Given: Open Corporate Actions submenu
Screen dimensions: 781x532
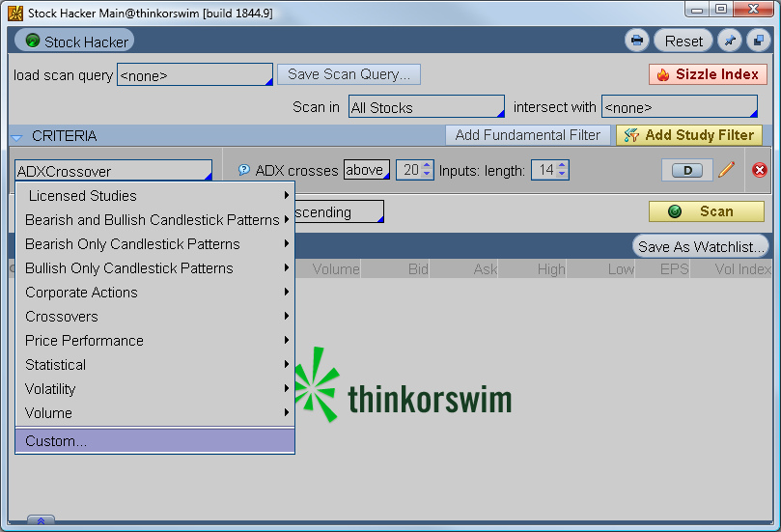Looking at the screenshot, I should click(x=154, y=292).
